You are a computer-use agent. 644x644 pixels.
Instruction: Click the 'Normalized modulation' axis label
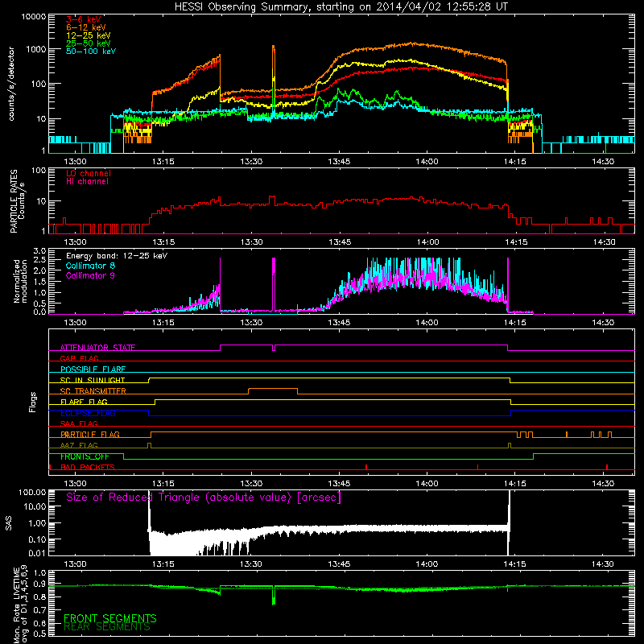pyautogui.click(x=19, y=281)
